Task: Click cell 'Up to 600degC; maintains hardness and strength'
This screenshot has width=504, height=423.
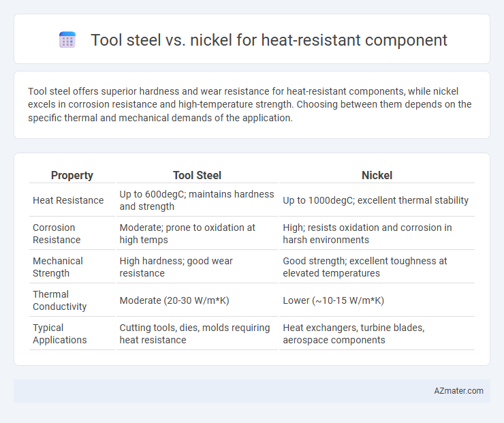Action: click(x=197, y=200)
